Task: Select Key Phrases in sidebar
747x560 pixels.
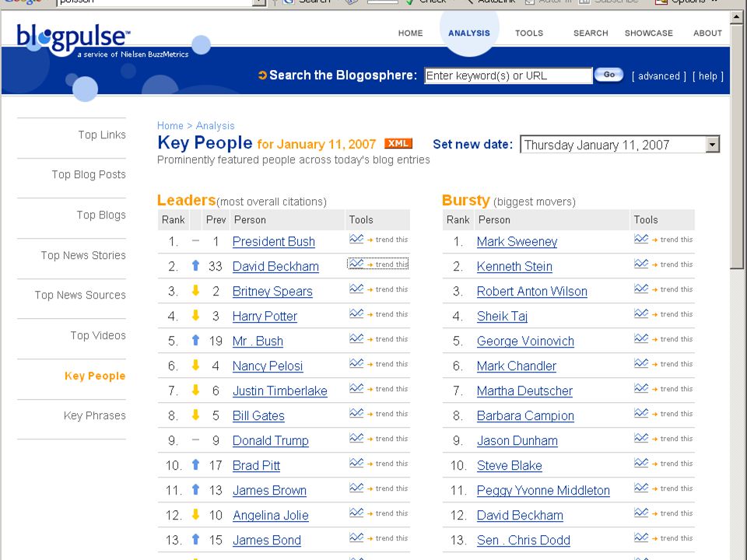Action: click(95, 415)
